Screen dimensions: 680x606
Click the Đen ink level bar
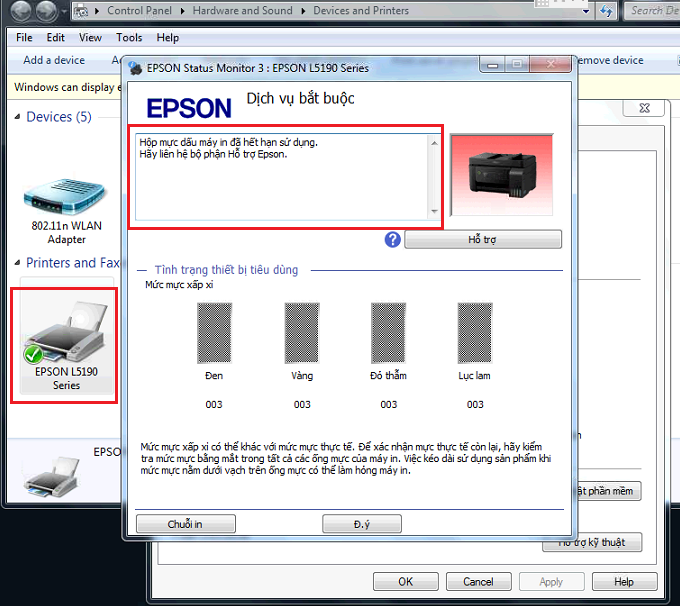(214, 333)
